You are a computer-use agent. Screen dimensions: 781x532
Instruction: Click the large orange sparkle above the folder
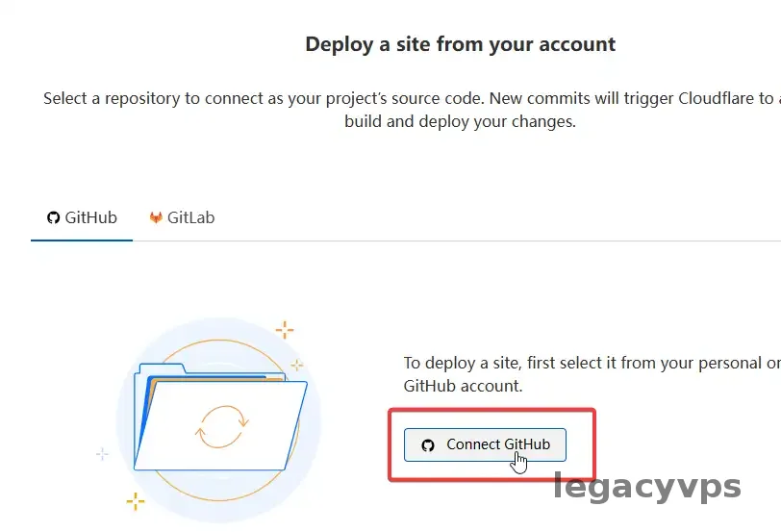[x=285, y=331]
